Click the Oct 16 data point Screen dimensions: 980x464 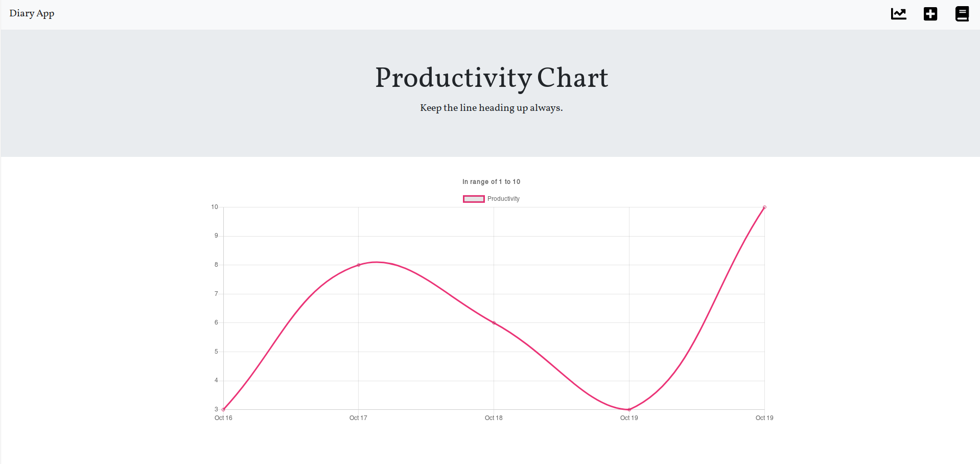click(x=223, y=409)
